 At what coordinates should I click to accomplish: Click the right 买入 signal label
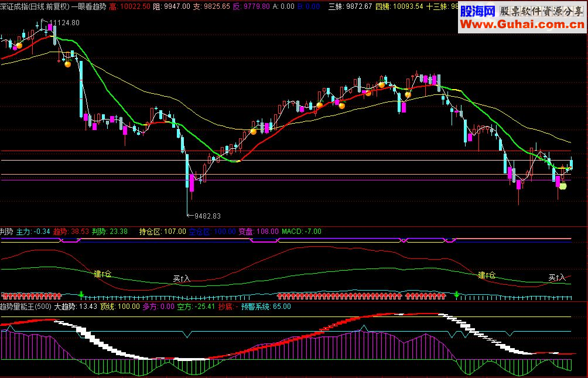click(557, 277)
